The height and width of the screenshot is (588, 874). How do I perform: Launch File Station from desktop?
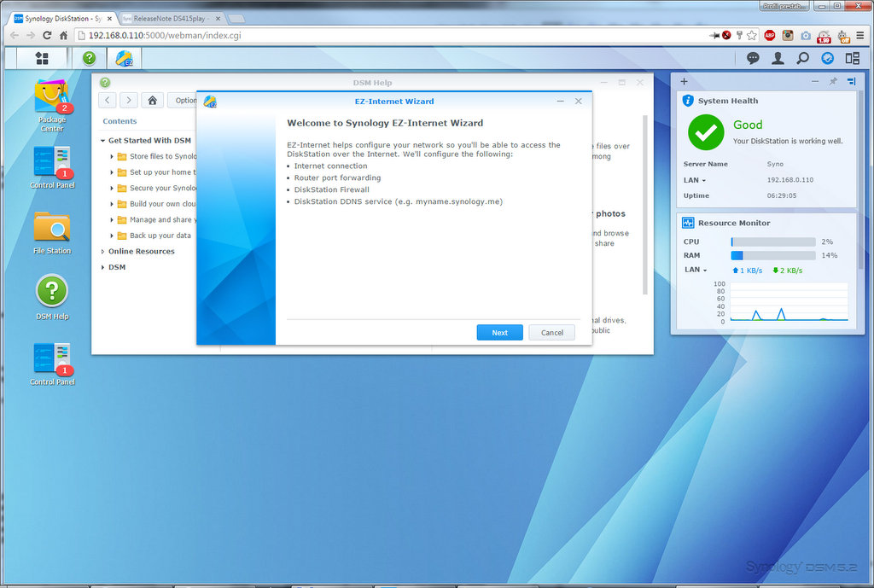point(52,233)
